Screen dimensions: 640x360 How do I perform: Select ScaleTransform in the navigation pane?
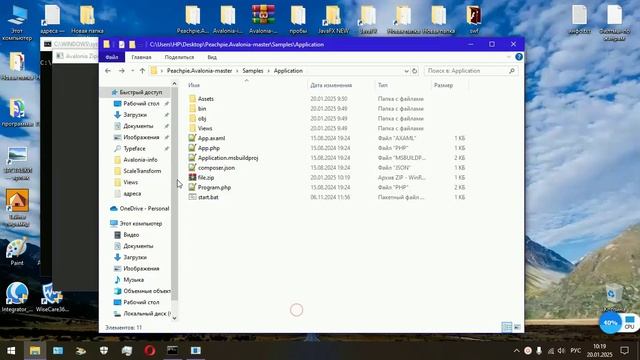pos(142,171)
